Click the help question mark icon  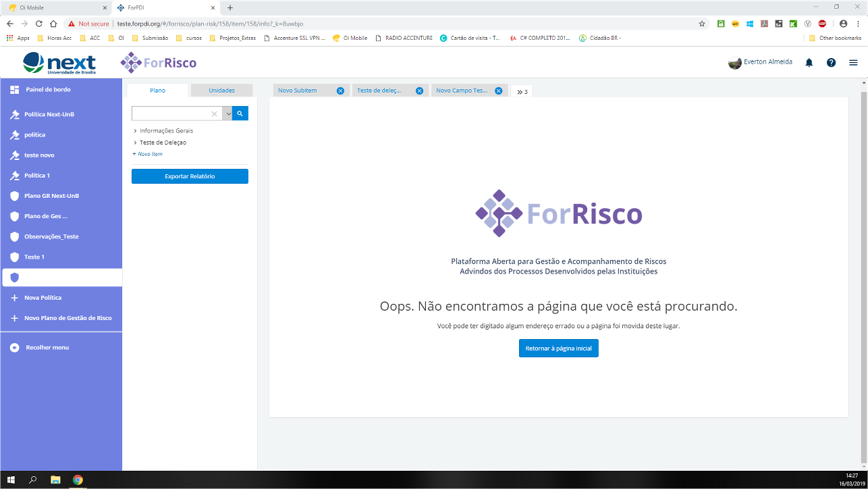click(830, 61)
